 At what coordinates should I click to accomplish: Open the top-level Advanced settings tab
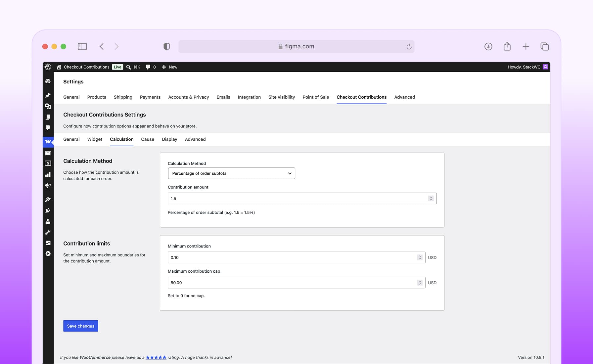tap(404, 97)
